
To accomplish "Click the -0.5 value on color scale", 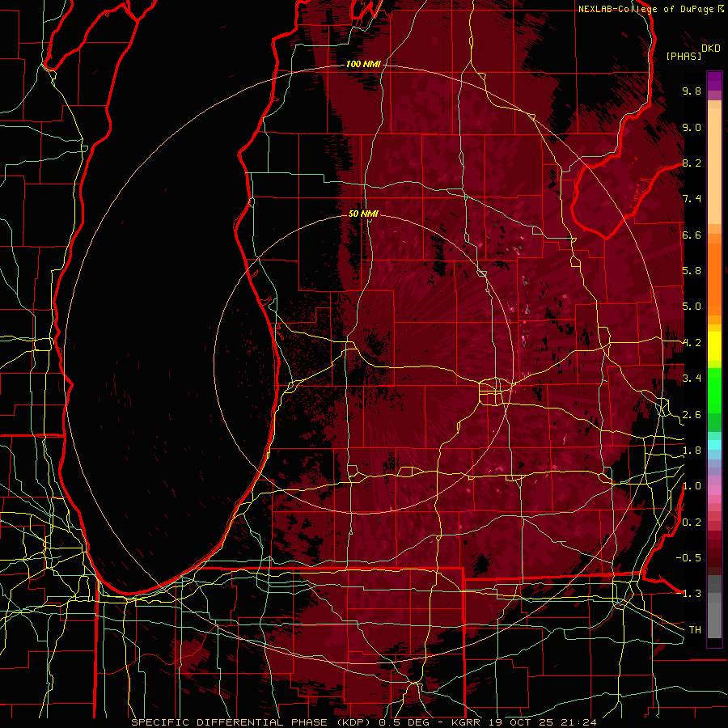I will coord(688,557).
